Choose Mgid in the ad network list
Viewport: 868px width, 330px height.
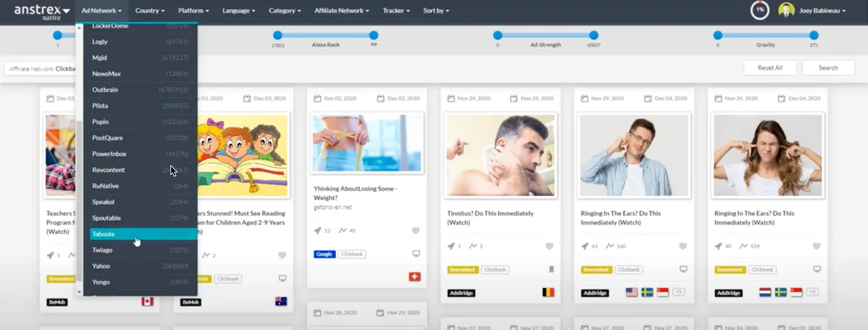pos(141,58)
